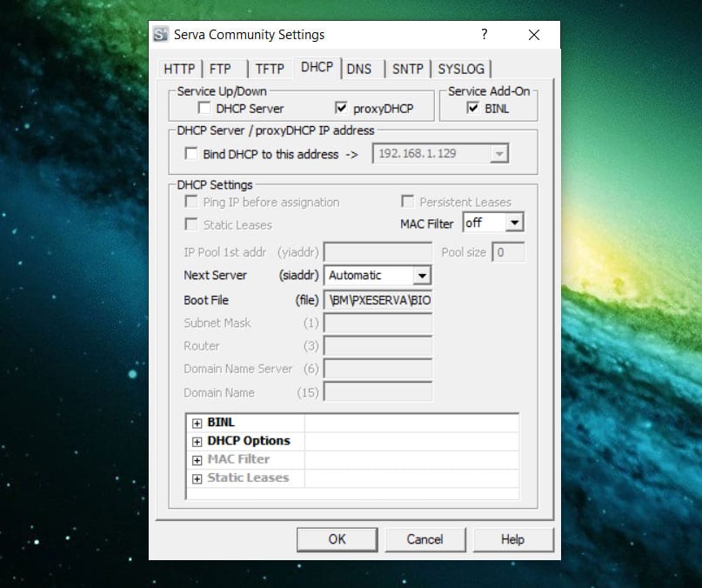Check Bind DHCP to this address
This screenshot has height=588, width=702.
(x=191, y=154)
